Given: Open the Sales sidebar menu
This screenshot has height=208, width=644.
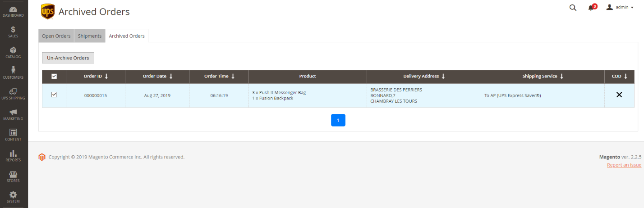Looking at the screenshot, I should [x=13, y=32].
